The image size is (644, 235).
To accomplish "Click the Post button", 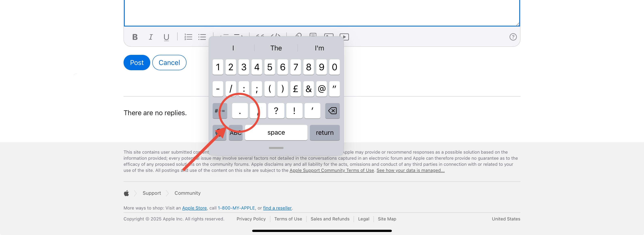I will coord(137,63).
